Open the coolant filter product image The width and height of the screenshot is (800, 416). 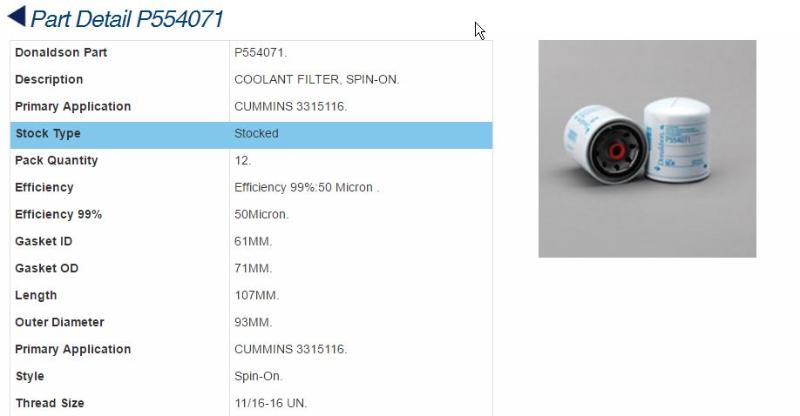pos(647,149)
